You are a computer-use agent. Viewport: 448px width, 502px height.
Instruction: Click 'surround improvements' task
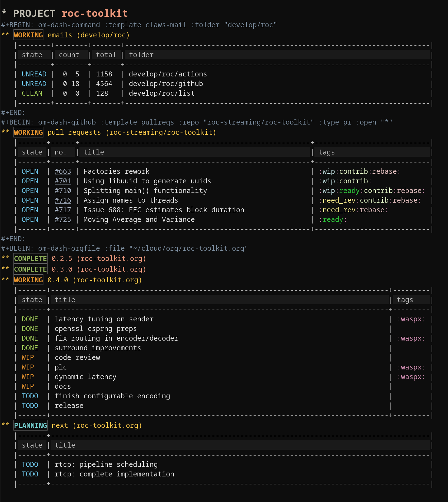[98, 348]
